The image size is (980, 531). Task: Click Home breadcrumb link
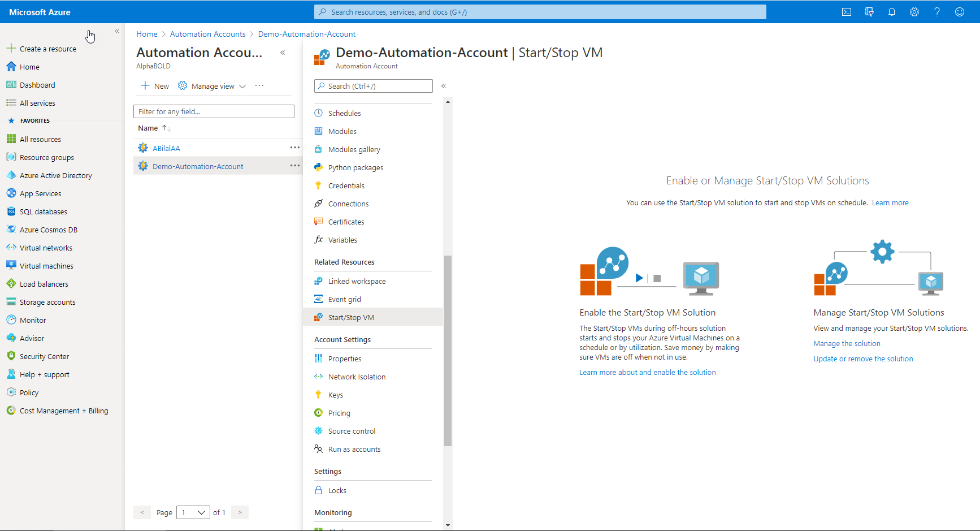pos(147,34)
